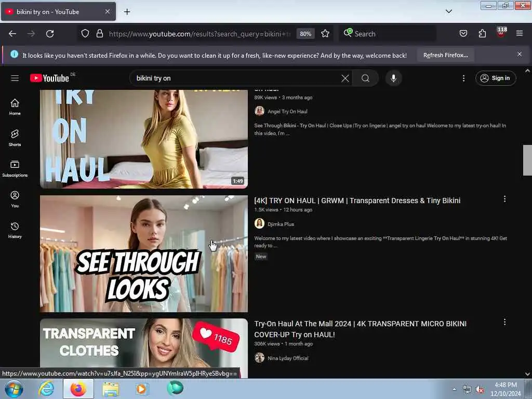Screen dimensions: 532x399
Task: Click the scrollbar down arrow
Action: coord(527,374)
